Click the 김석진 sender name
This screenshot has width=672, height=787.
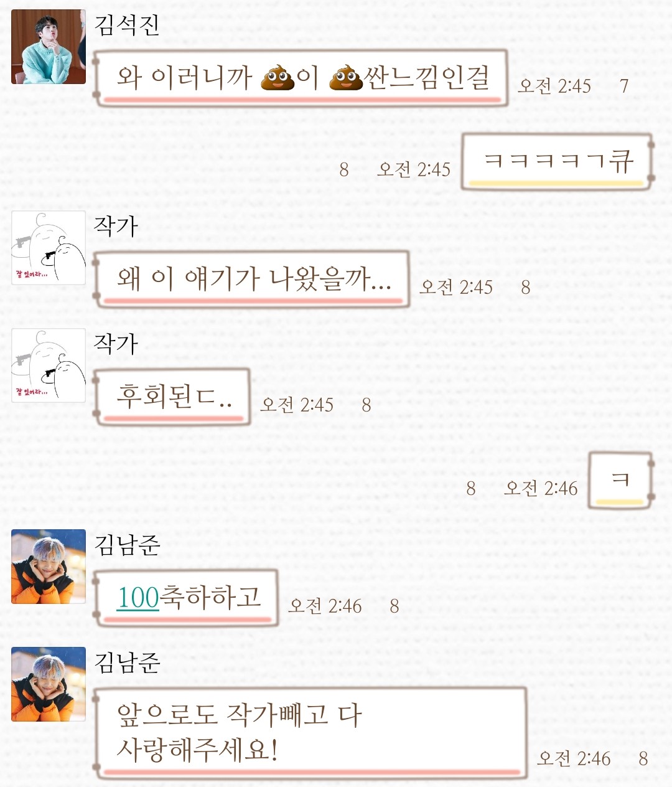coord(127,25)
